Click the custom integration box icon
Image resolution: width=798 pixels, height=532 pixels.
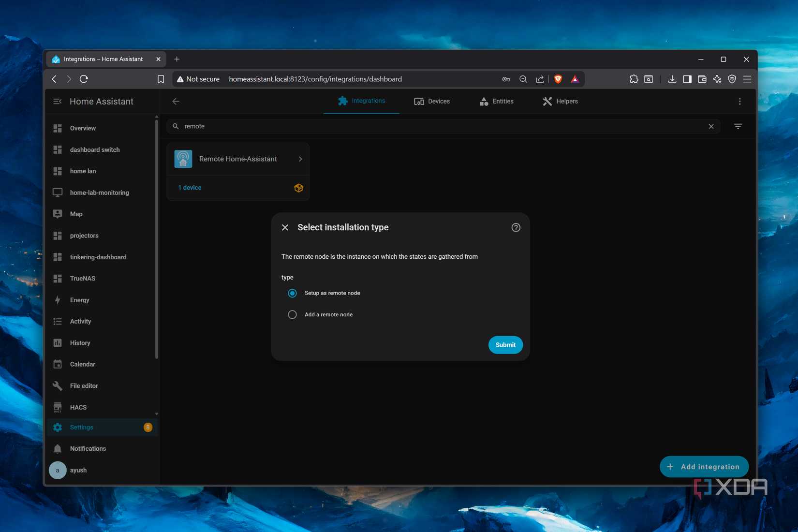298,188
